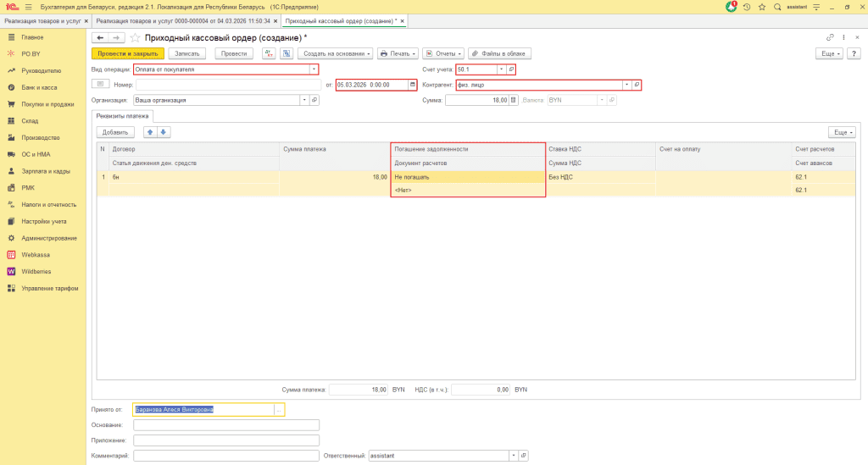Open favorites star in title bar
This screenshot has height=465, width=868.
point(761,6)
